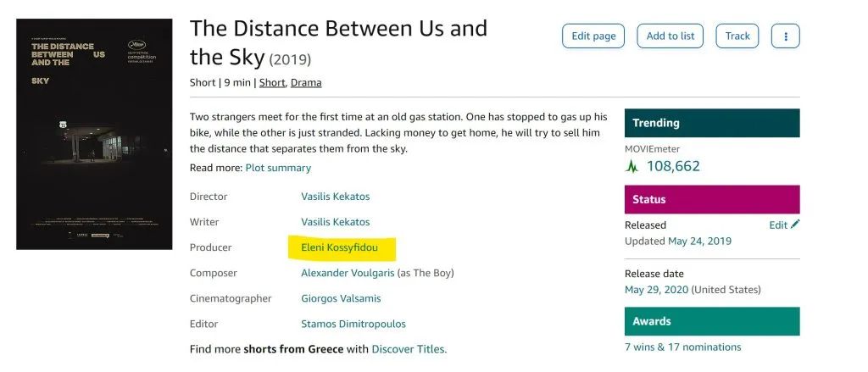Click producer Eleni Kossyfidou link
The width and height of the screenshot is (868, 372).
tap(338, 247)
